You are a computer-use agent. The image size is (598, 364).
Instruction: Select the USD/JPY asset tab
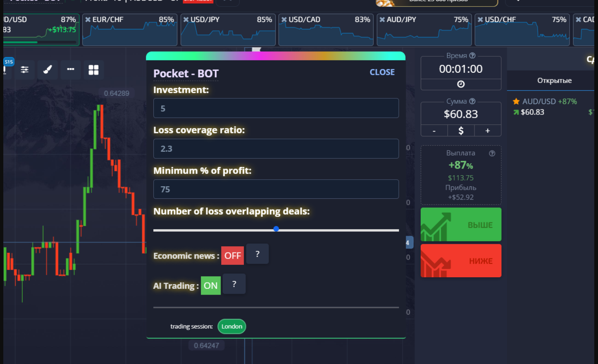pyautogui.click(x=228, y=30)
